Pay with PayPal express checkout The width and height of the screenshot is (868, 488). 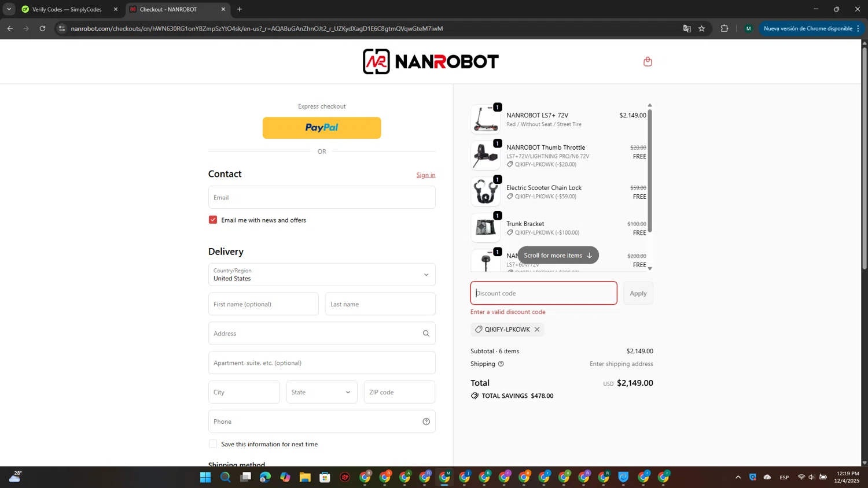pyautogui.click(x=322, y=128)
